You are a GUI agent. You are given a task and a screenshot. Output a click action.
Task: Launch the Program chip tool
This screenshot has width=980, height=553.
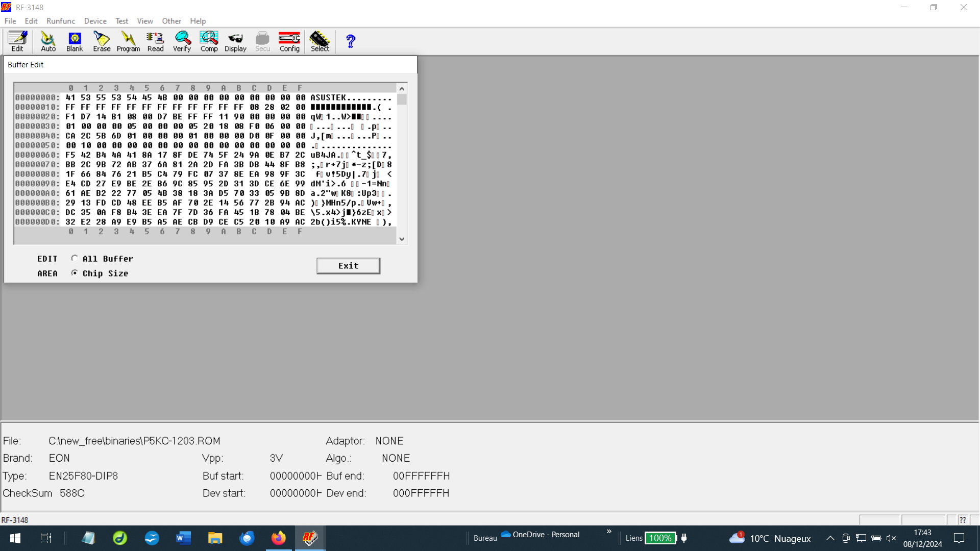[128, 41]
